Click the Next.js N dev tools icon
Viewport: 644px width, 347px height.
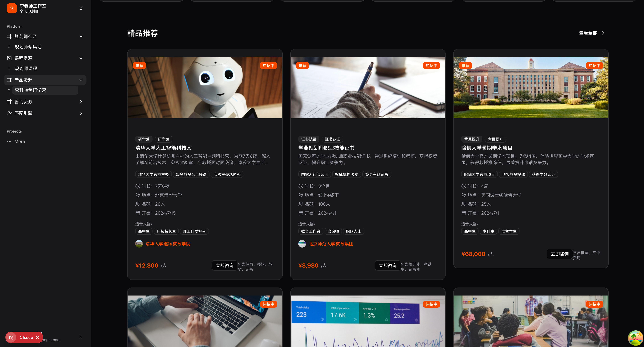[11, 338]
